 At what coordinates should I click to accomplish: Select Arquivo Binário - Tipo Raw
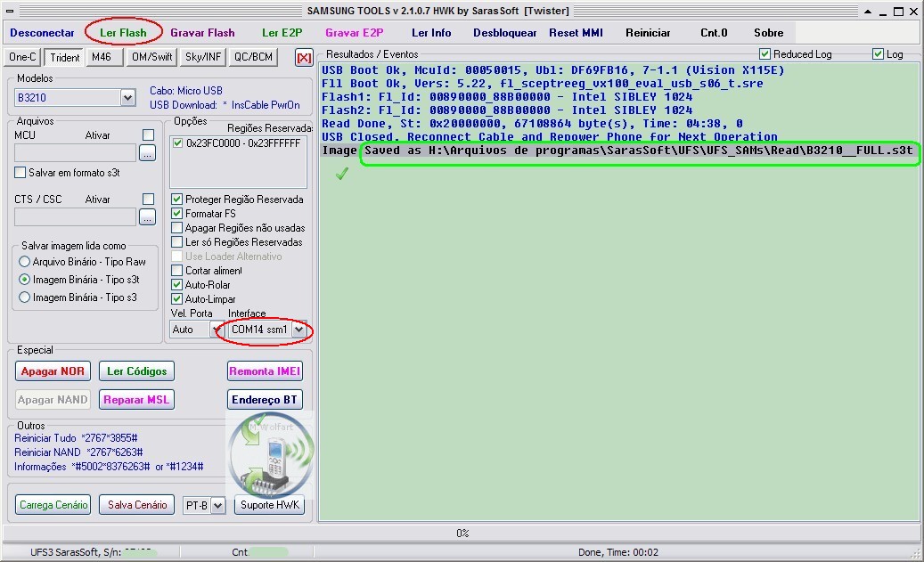[x=25, y=262]
